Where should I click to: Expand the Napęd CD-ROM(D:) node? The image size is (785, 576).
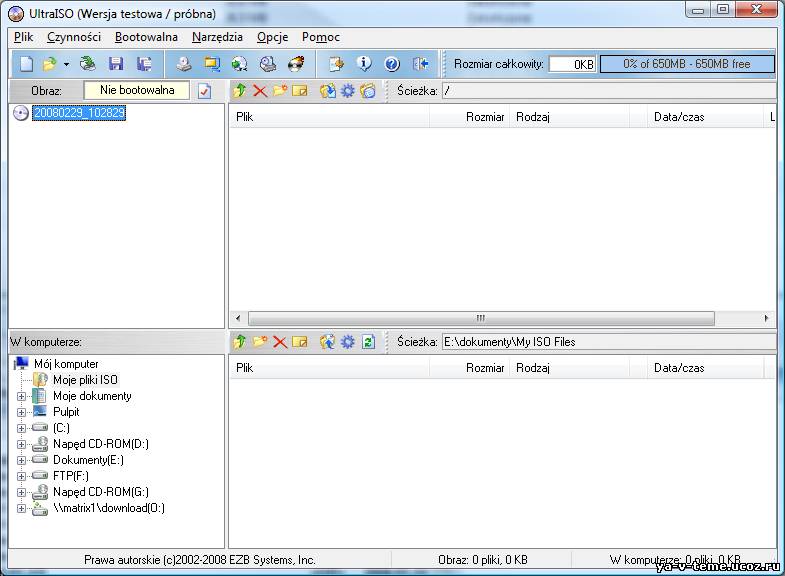[21, 444]
